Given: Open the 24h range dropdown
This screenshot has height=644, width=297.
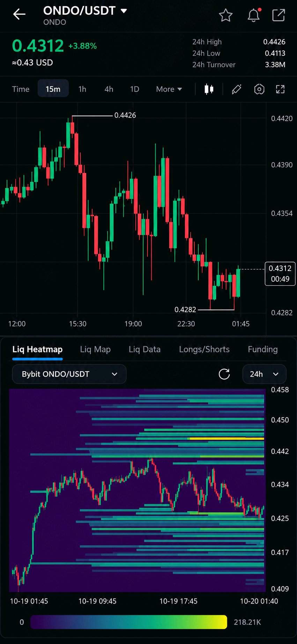Looking at the screenshot, I should pos(264,374).
